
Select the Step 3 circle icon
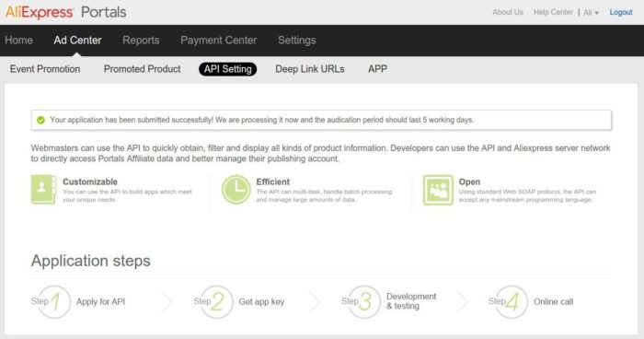tap(364, 302)
